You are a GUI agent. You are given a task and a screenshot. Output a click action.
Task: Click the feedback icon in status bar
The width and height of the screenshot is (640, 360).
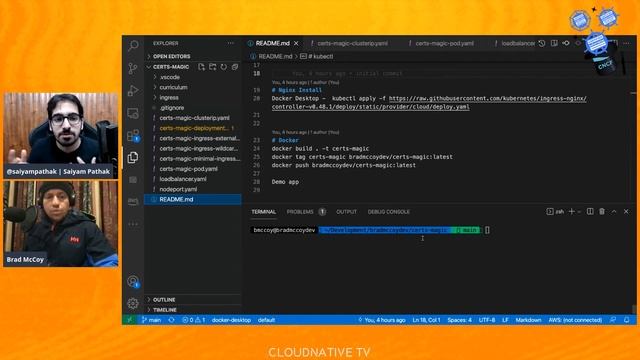pos(613,320)
